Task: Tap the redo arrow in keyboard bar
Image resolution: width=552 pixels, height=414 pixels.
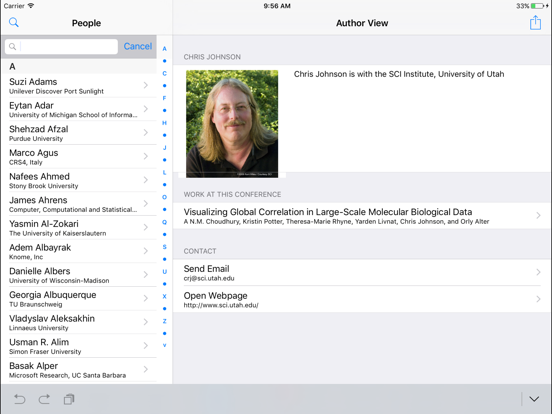Action: 44,399
